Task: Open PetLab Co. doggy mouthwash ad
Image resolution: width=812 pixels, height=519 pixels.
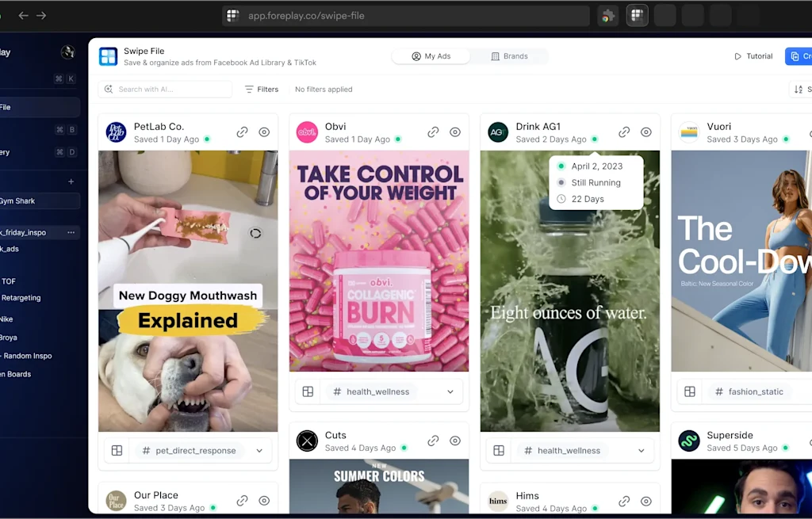Action: [188, 291]
